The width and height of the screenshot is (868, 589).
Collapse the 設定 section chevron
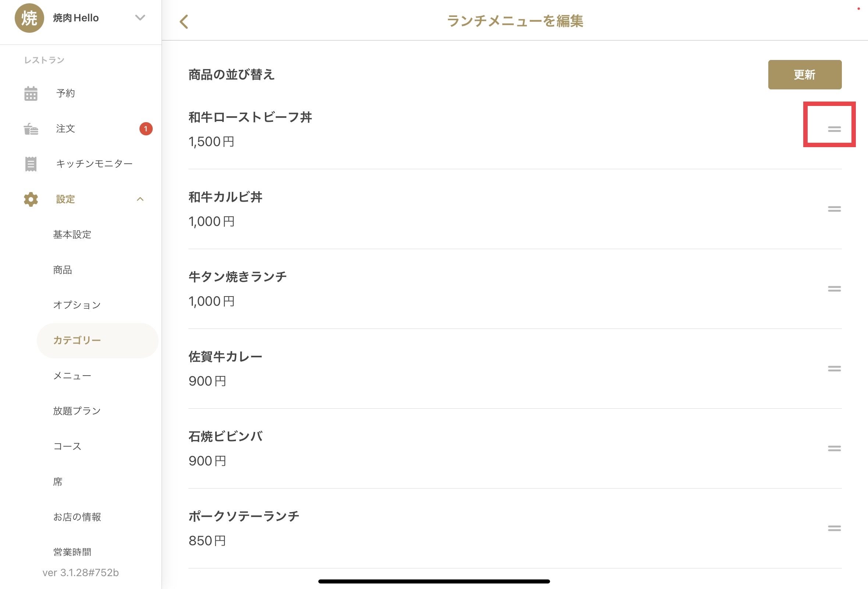click(x=140, y=199)
